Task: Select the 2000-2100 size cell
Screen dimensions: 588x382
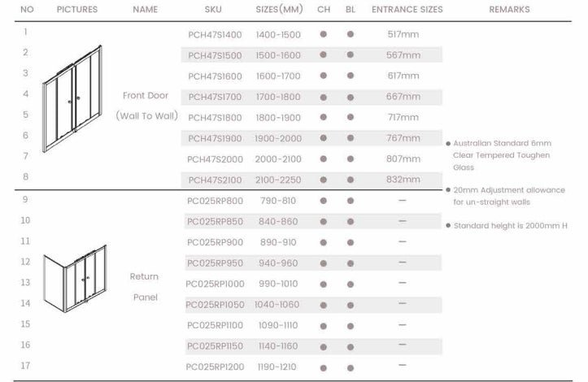Action: point(278,159)
